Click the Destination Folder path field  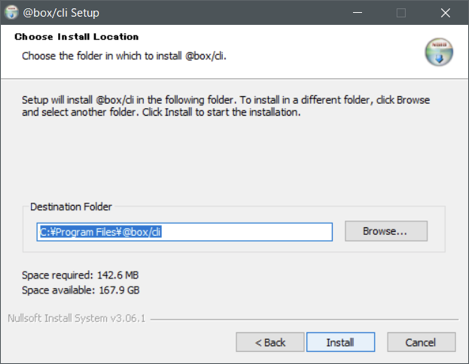(x=184, y=232)
